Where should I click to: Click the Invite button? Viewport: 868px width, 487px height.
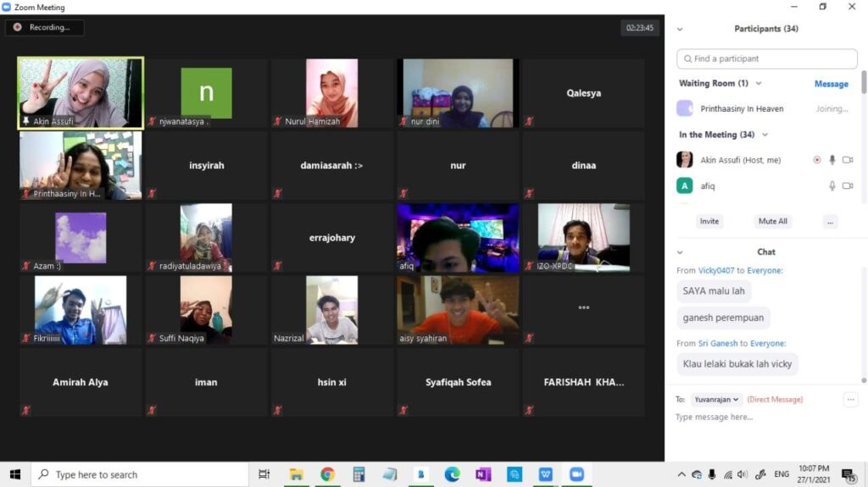click(x=709, y=221)
